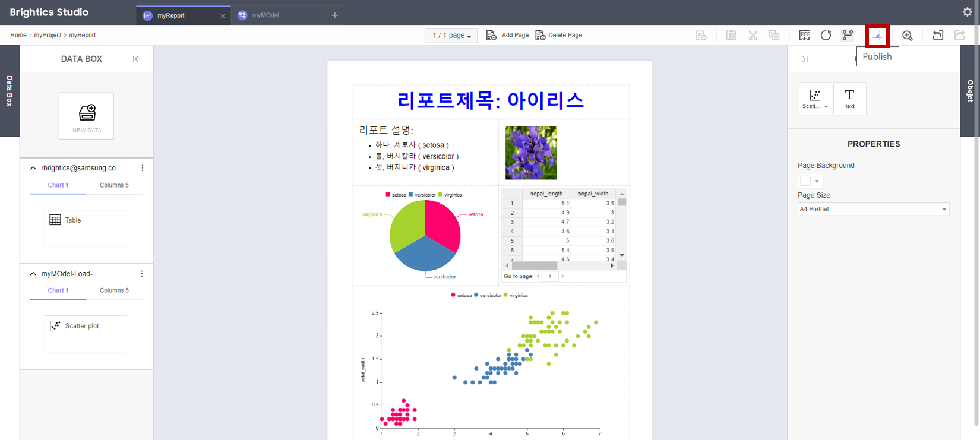This screenshot has width=980, height=440.
Task: Export report as PDF
Action: (x=804, y=36)
